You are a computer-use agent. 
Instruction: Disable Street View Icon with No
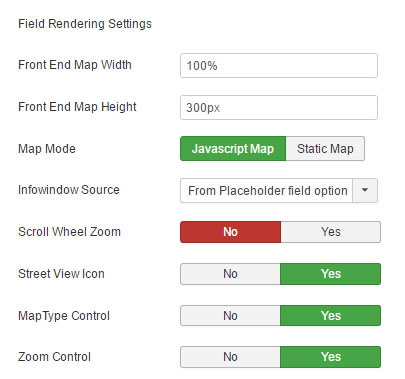230,274
